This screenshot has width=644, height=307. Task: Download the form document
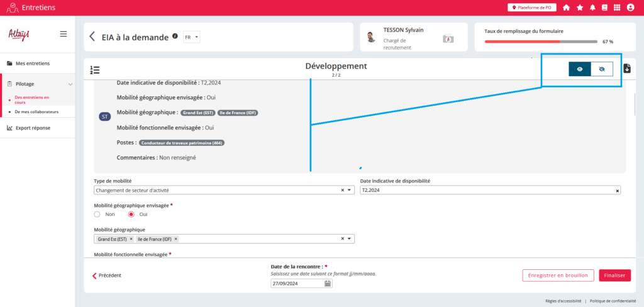tap(627, 69)
